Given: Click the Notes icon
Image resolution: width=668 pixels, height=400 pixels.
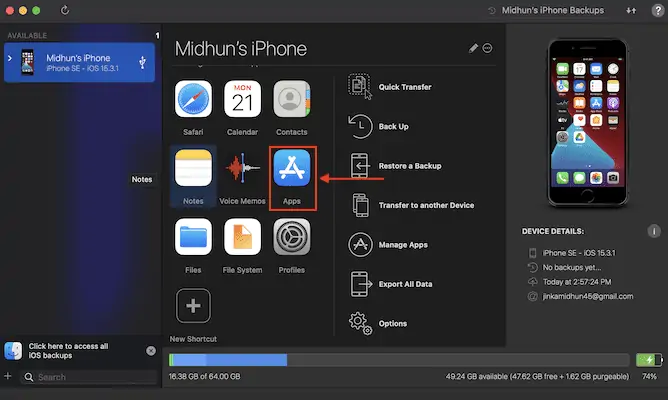Looking at the screenshot, I should pyautogui.click(x=194, y=168).
